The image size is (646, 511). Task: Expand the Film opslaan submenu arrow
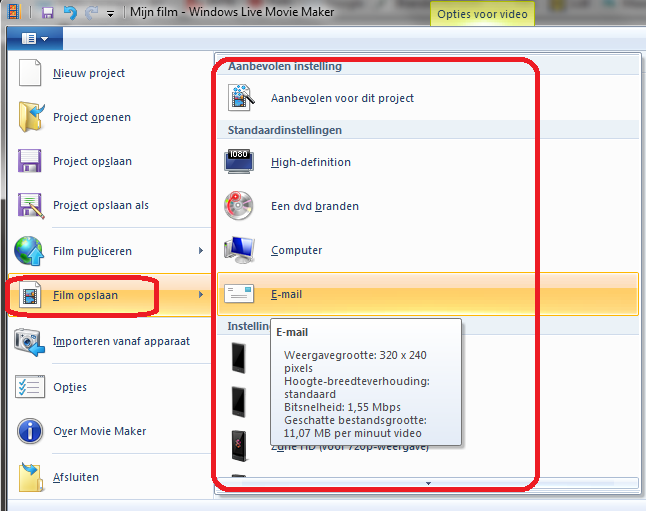click(201, 295)
